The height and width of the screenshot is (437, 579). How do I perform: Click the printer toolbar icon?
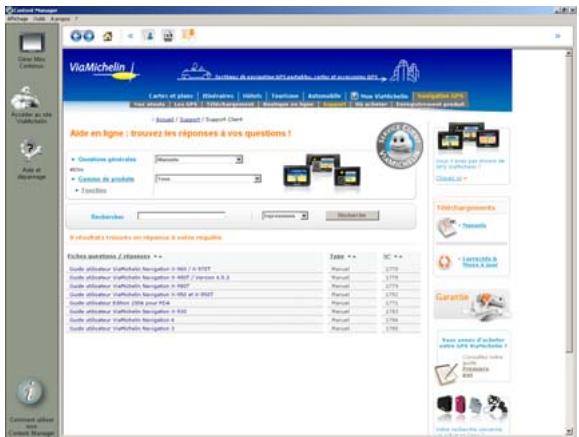[x=168, y=36]
